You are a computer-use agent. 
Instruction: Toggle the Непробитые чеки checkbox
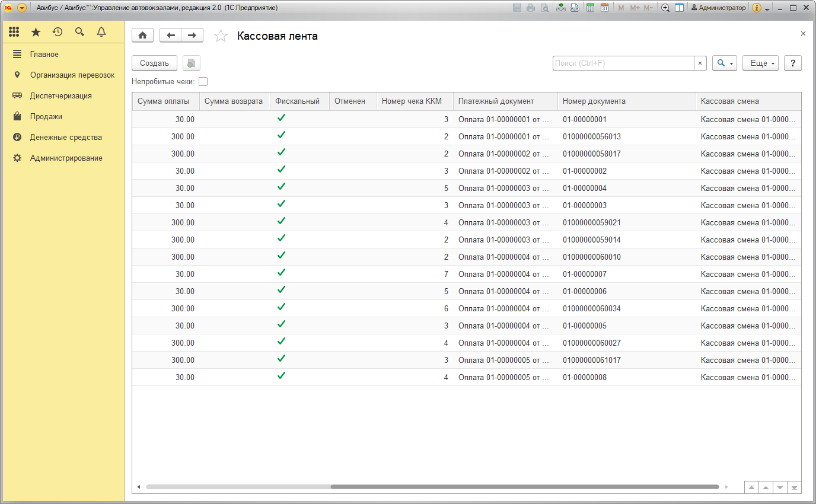click(x=203, y=82)
